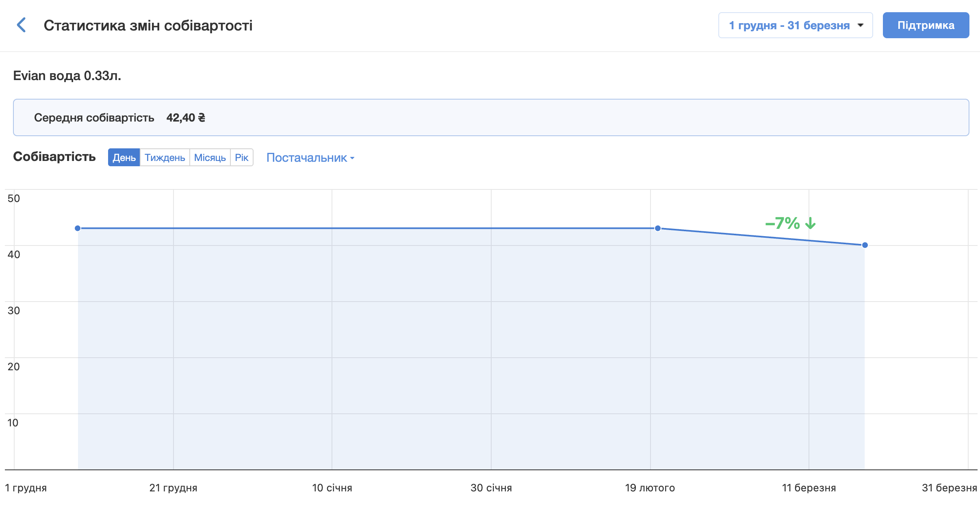
Task: Click the green down arrow trend icon
Action: [x=811, y=223]
